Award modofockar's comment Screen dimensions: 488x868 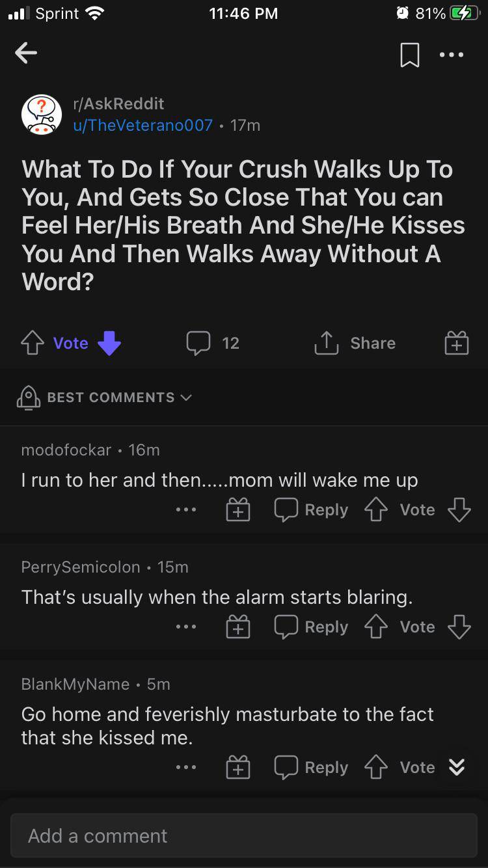point(237,511)
